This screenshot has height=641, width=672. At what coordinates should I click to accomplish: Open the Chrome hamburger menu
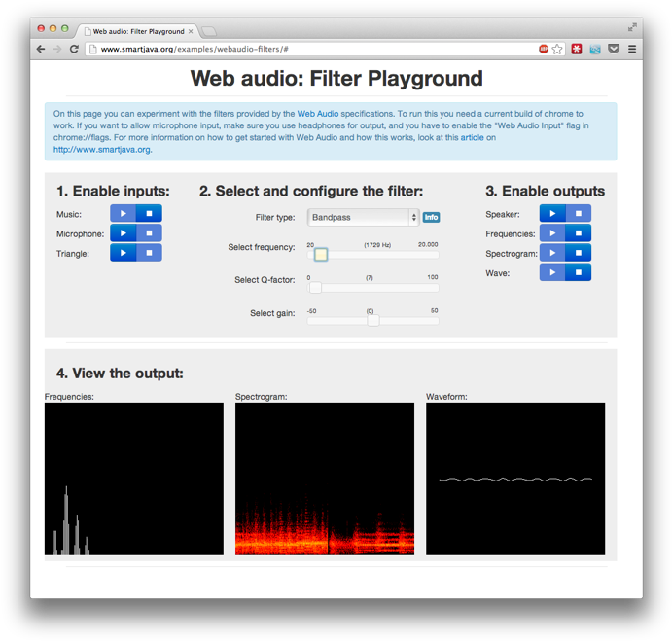(632, 49)
